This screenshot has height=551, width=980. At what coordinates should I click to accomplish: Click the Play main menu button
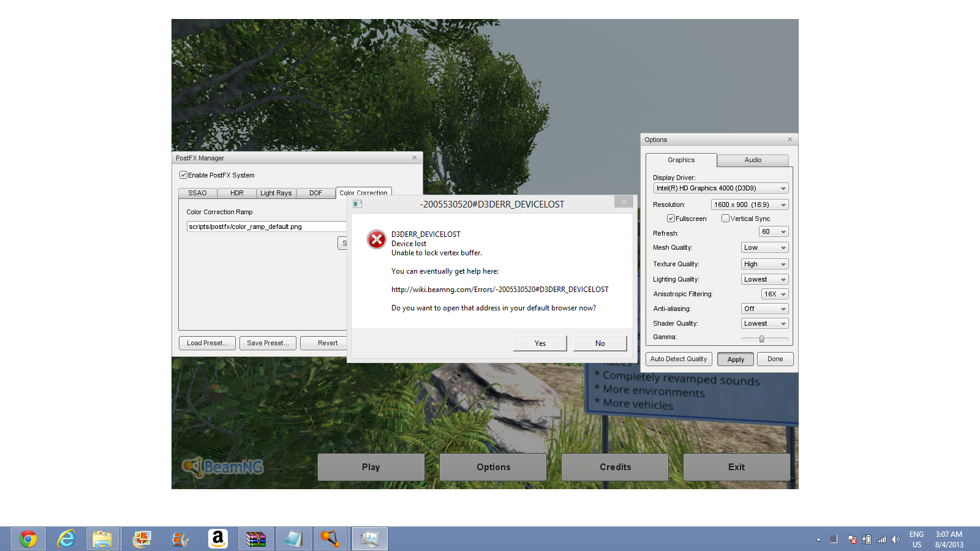[x=371, y=467]
